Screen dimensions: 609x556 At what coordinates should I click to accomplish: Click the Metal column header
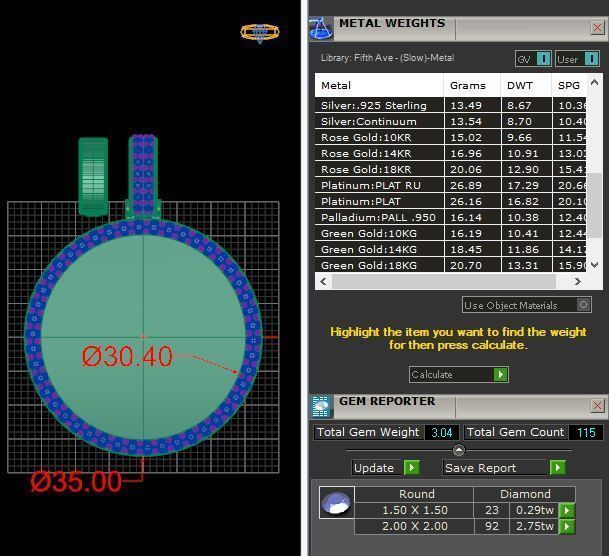(x=379, y=85)
